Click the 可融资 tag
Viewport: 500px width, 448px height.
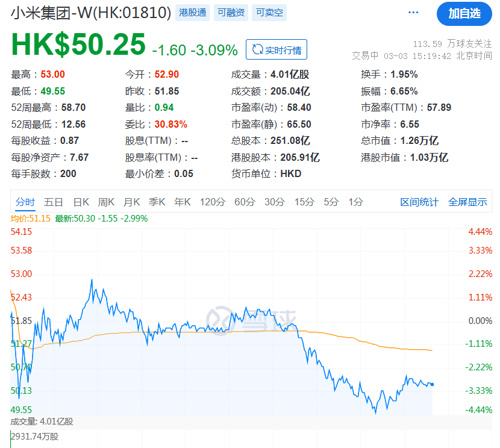(x=231, y=13)
